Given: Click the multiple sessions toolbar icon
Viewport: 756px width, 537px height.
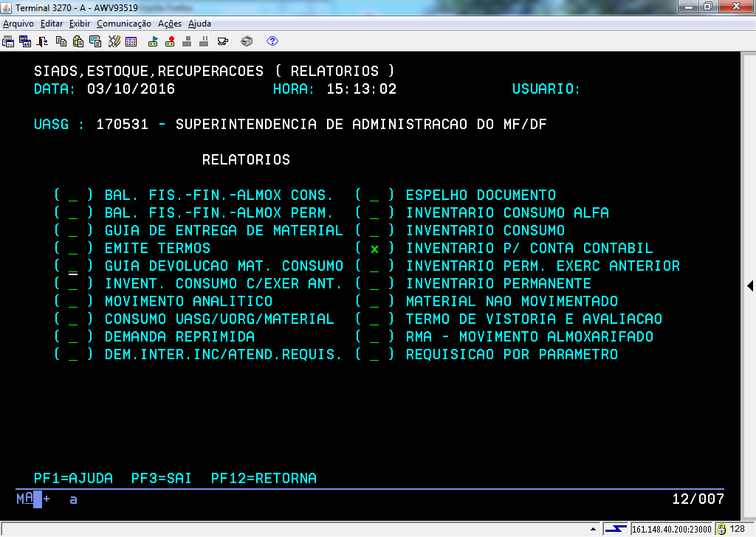Looking at the screenshot, I should tap(25, 41).
